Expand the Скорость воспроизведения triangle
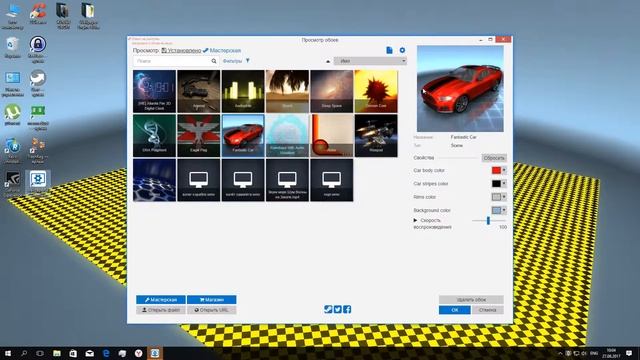The image size is (640, 360). (416, 220)
